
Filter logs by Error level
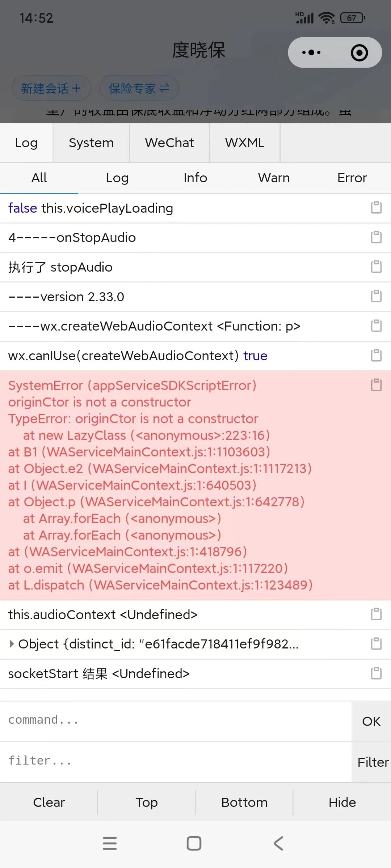click(352, 178)
